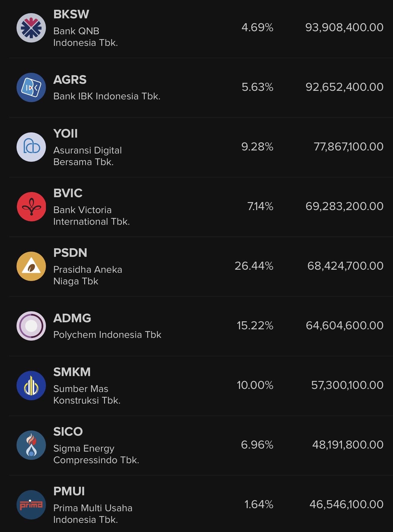The height and width of the screenshot is (532, 393).
Task: Tap the red Bank Victoria logo icon
Action: pyautogui.click(x=31, y=207)
